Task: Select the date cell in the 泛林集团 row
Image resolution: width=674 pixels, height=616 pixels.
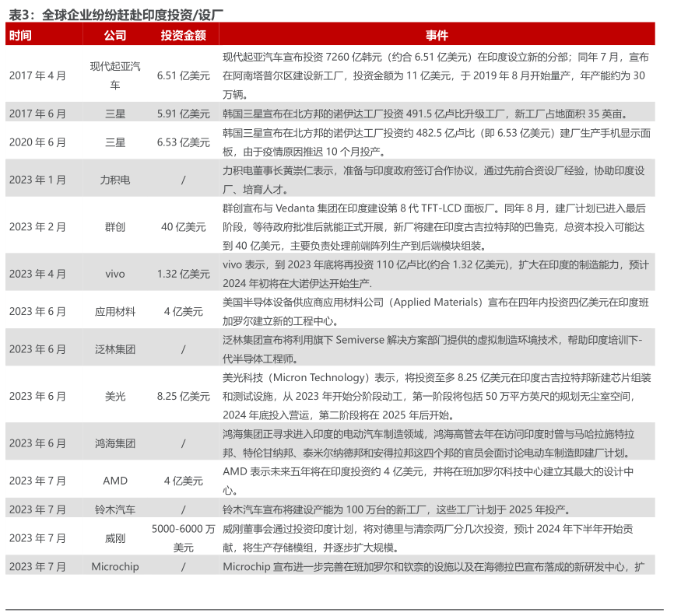Action: [37, 349]
